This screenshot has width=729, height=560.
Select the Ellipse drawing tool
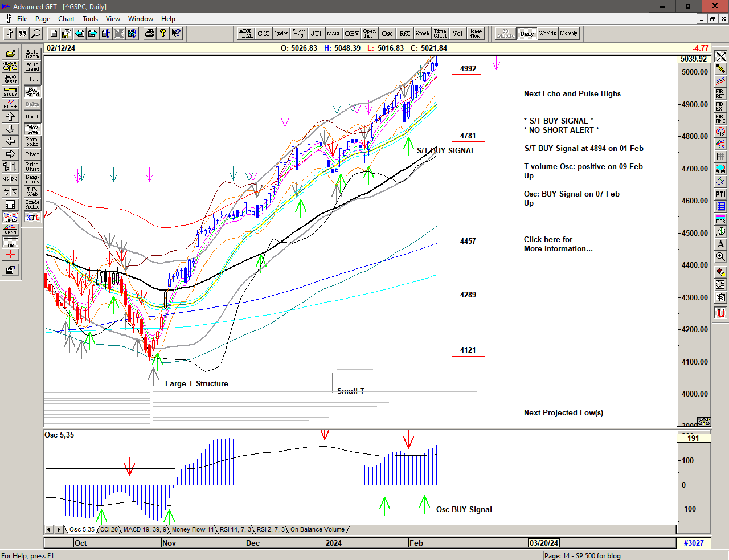coord(720,169)
